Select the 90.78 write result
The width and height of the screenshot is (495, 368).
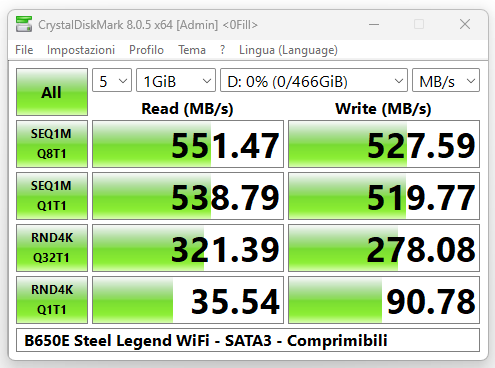[x=384, y=300]
